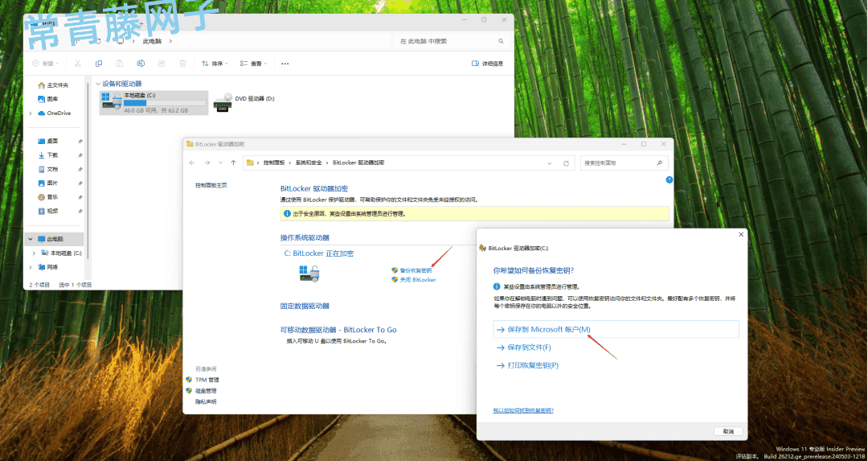Click the Back arrow in BitLocker window
The image size is (868, 461).
pyautogui.click(x=192, y=163)
